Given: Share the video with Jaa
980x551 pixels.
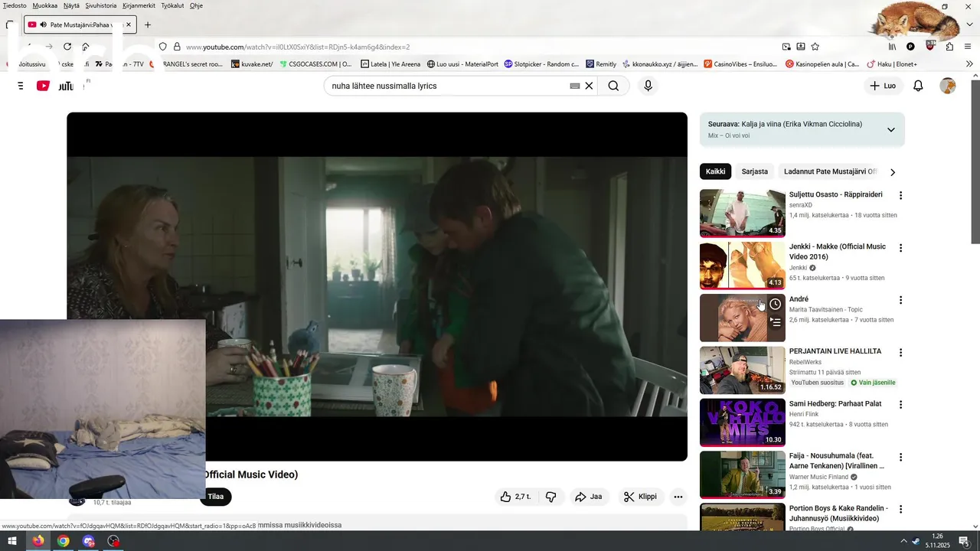Looking at the screenshot, I should click(588, 497).
